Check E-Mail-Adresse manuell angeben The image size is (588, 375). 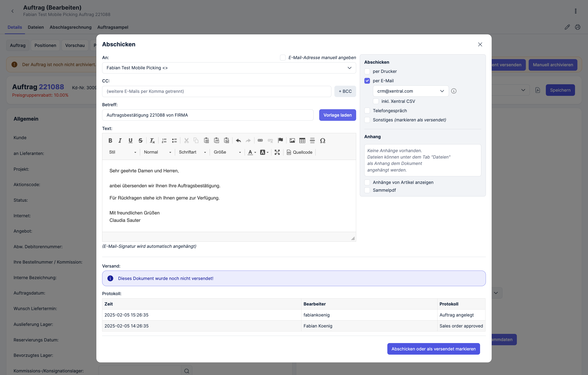tap(283, 58)
